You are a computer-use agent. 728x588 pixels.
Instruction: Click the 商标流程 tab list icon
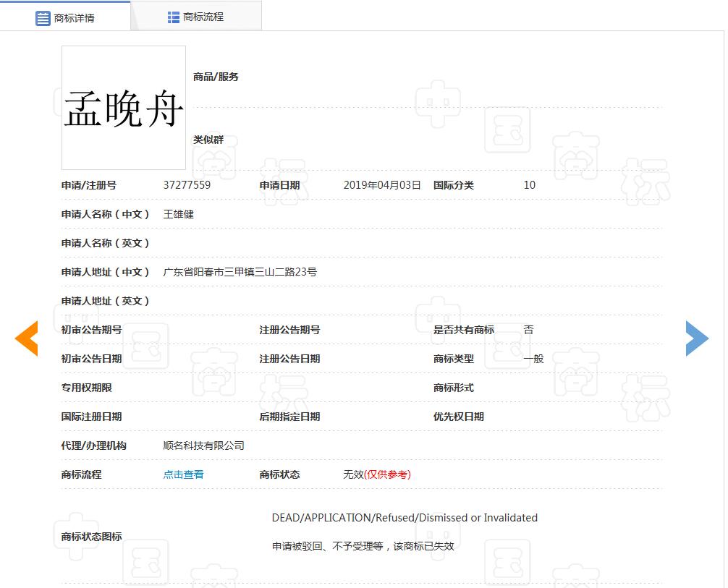tap(174, 17)
